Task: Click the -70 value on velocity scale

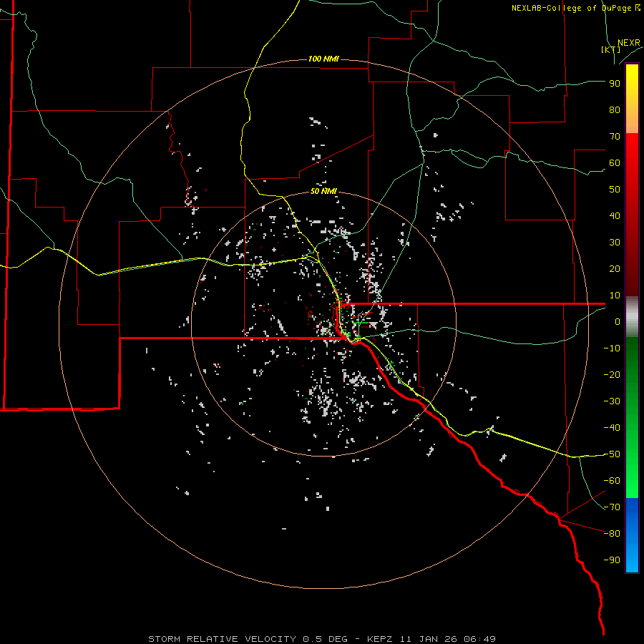Action: pos(612,507)
